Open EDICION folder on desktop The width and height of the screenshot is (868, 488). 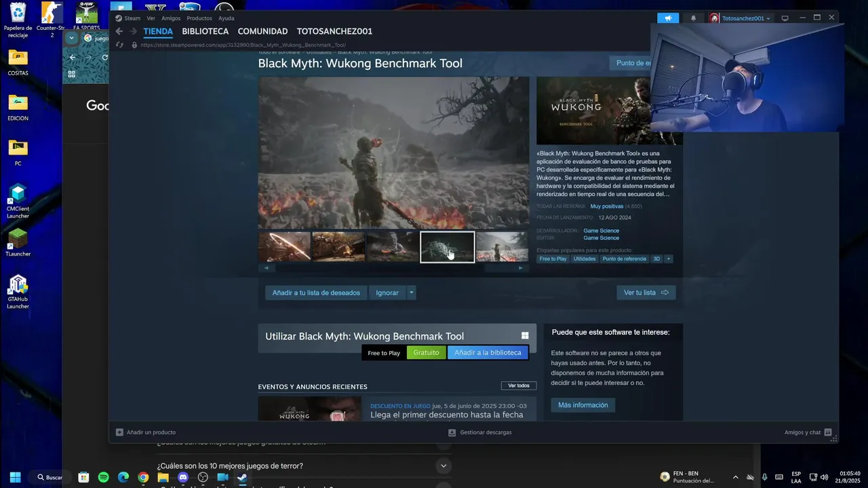[x=18, y=107]
